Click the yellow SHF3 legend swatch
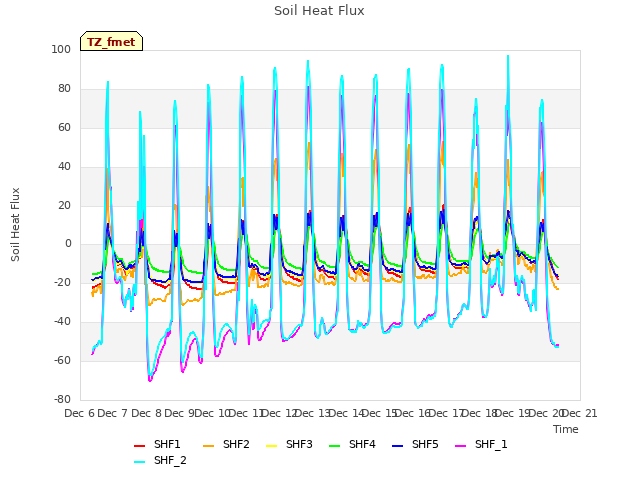The width and height of the screenshot is (640, 480). click(271, 446)
